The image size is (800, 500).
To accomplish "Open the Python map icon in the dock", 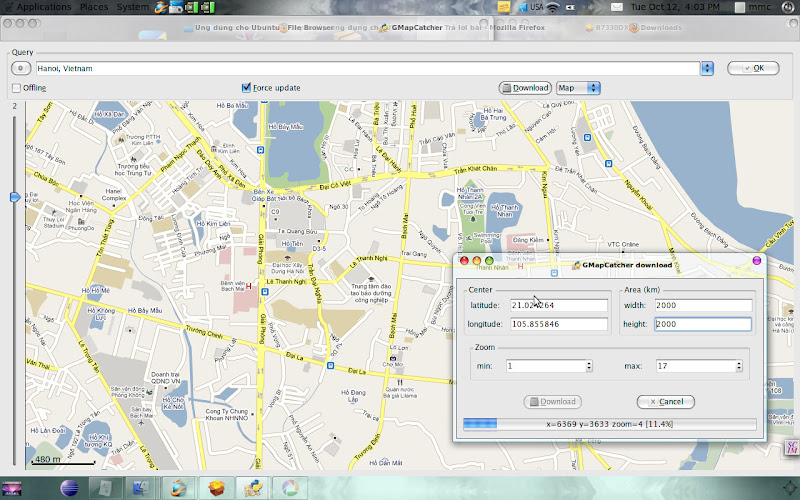I will [x=253, y=488].
